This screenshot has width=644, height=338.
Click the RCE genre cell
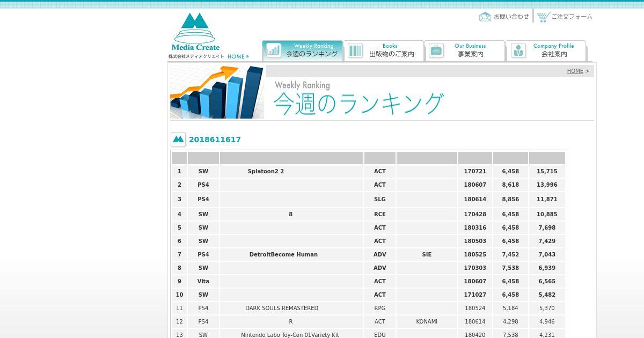[380, 214]
